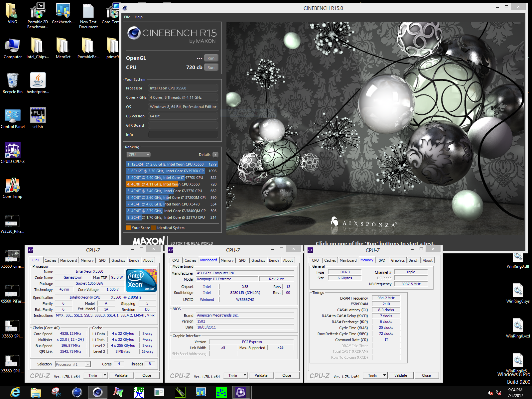Open the Processor #1 selection dropdown
The width and height of the screenshot is (532, 399).
pyautogui.click(x=73, y=364)
